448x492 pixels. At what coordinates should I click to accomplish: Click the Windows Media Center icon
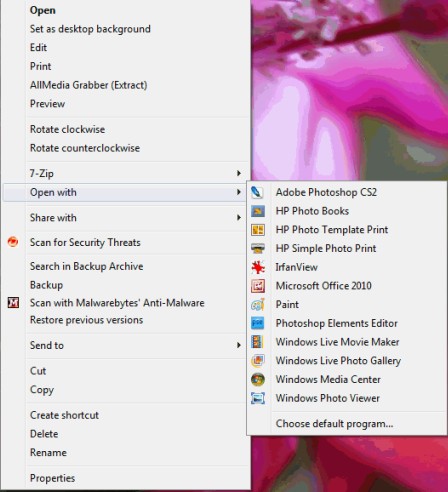point(258,379)
